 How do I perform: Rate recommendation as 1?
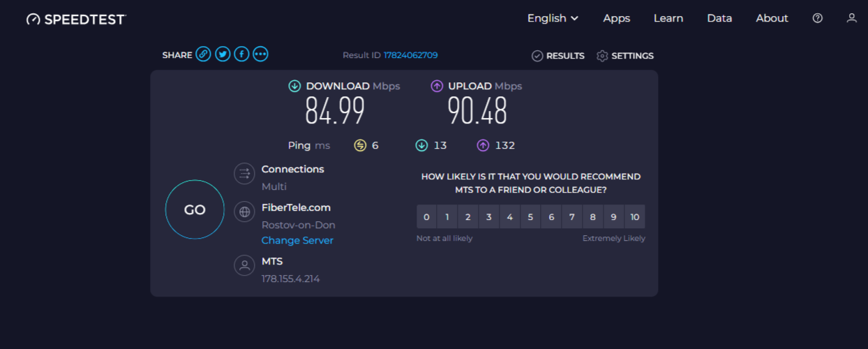(x=447, y=217)
